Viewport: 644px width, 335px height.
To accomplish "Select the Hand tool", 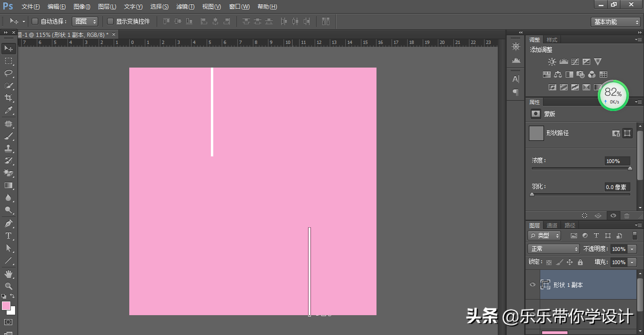I will point(8,274).
